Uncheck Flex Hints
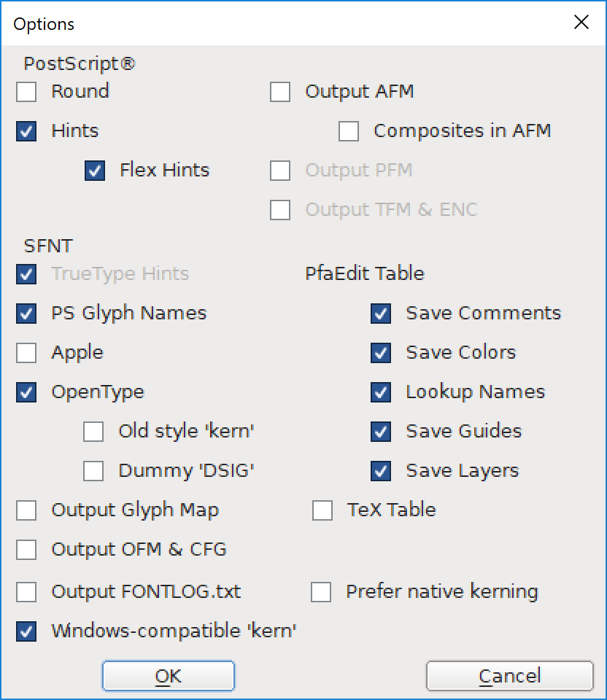The width and height of the screenshot is (607, 700). pyautogui.click(x=93, y=171)
